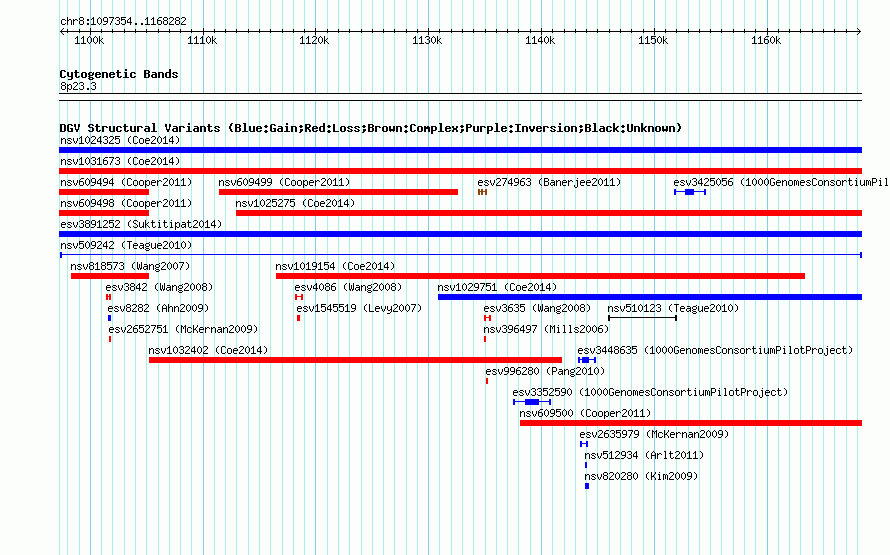Click the esv3635 (Wang2008) red glyph
Image resolution: width=890 pixels, height=555 pixels.
click(487, 318)
